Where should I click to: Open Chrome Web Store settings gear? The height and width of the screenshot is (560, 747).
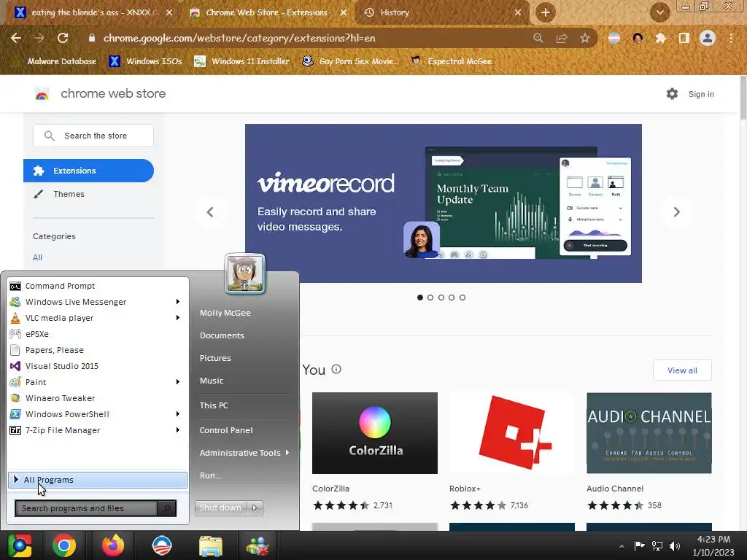coord(672,94)
